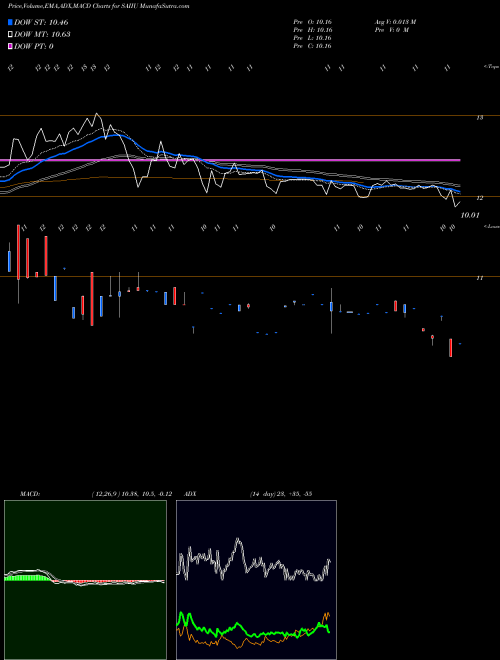Click the MACD '(12,26,9)' values text
This screenshot has height=660, width=500.
131,494
